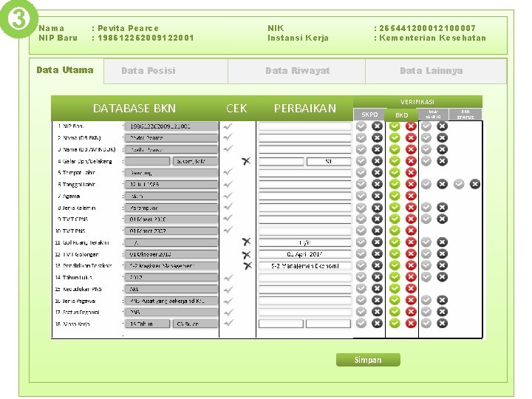Click Perbaikan Gelar Belakang field showing ST
The height and width of the screenshot is (399, 532).
(328, 162)
